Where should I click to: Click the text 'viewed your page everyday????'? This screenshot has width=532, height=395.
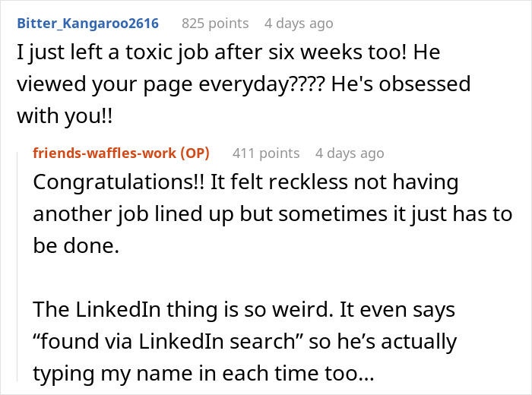[171, 84]
